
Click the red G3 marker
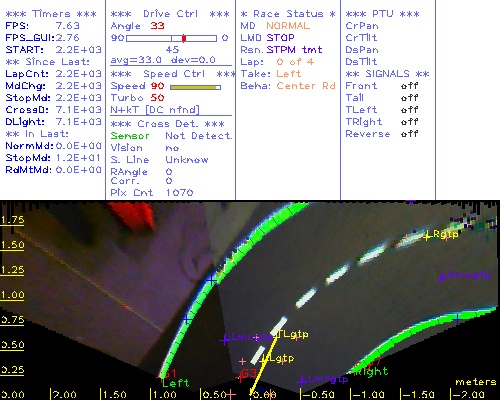[249, 373]
